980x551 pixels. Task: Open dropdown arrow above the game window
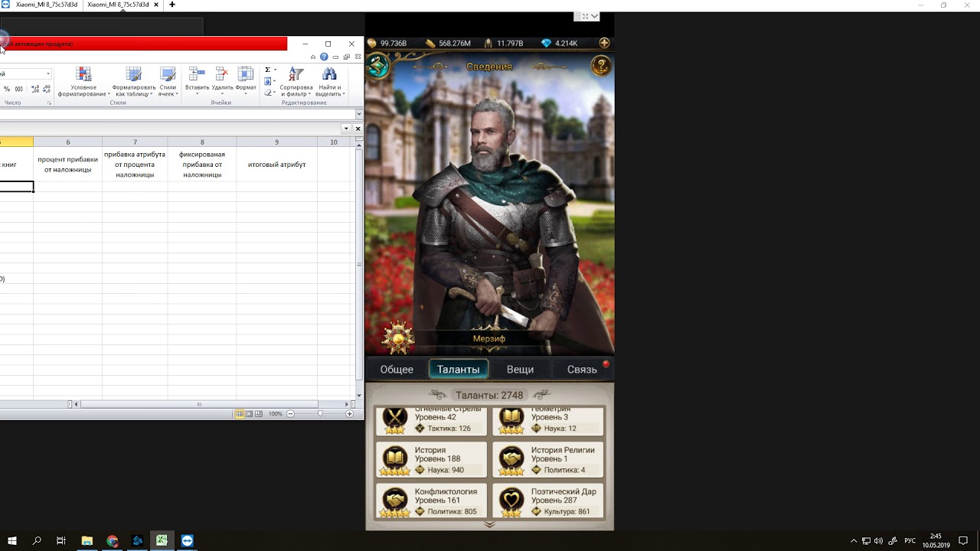pos(595,16)
